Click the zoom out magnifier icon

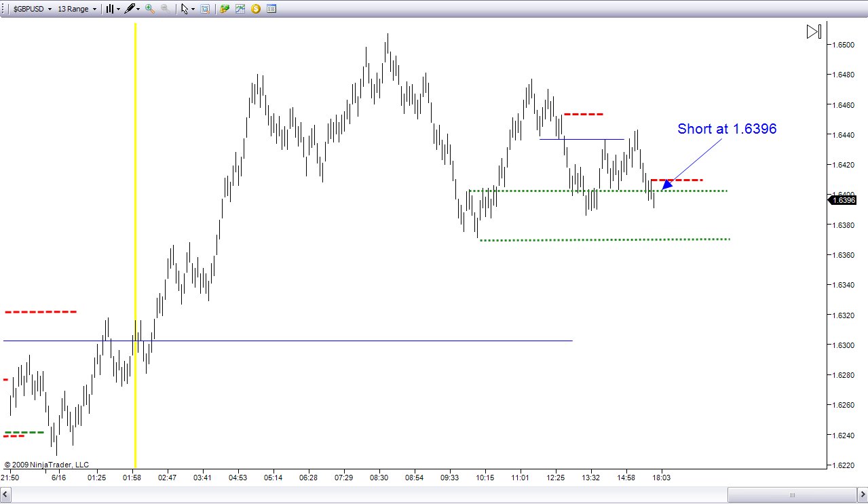[x=165, y=9]
